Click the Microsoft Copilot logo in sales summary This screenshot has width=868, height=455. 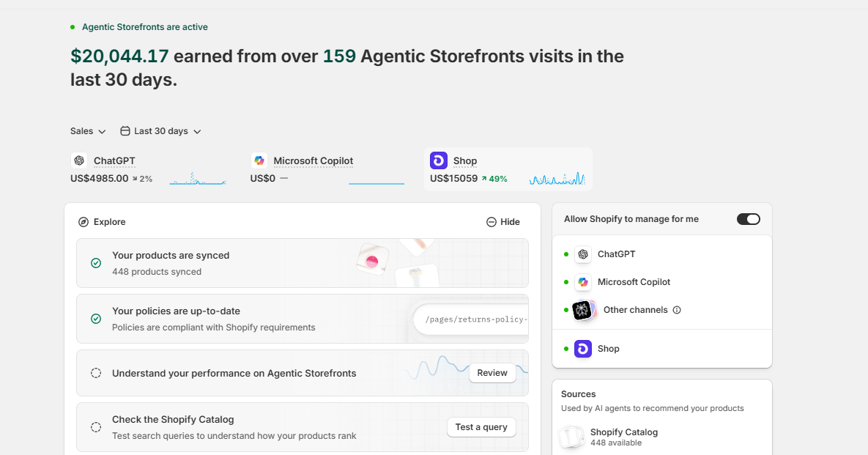click(x=259, y=160)
